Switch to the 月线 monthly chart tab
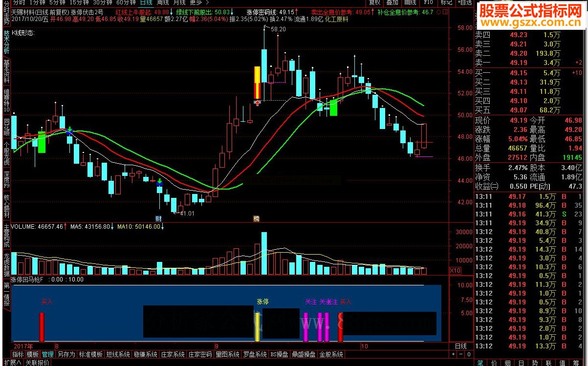Image resolution: width=588 pixels, height=366 pixels. (x=179, y=2)
